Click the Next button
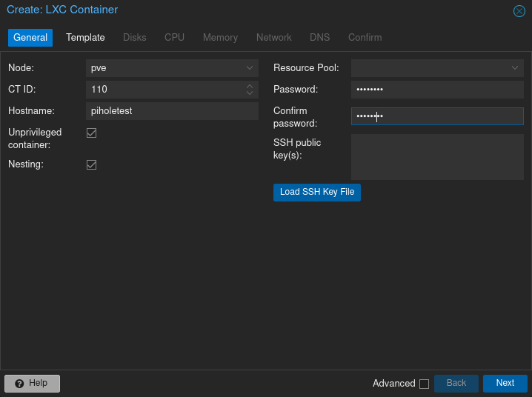532x397 pixels. point(505,383)
